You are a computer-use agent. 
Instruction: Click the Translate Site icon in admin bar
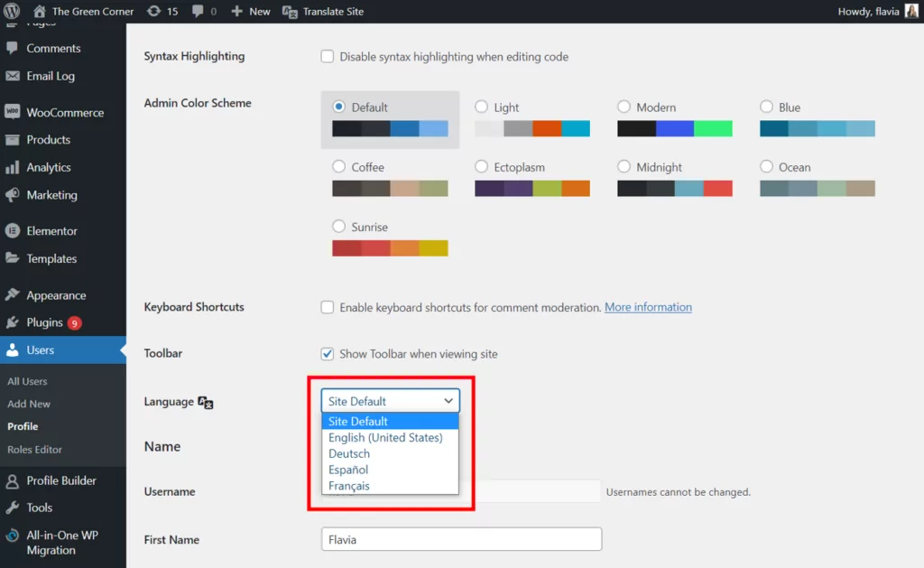click(x=290, y=12)
